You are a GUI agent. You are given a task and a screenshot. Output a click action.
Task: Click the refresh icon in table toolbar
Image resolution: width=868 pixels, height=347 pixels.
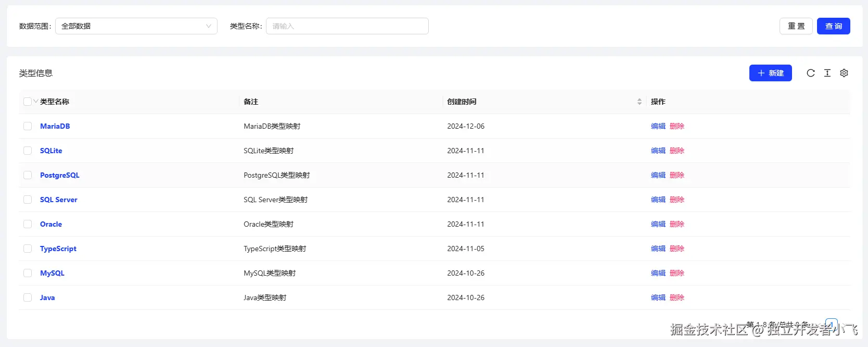coord(811,73)
